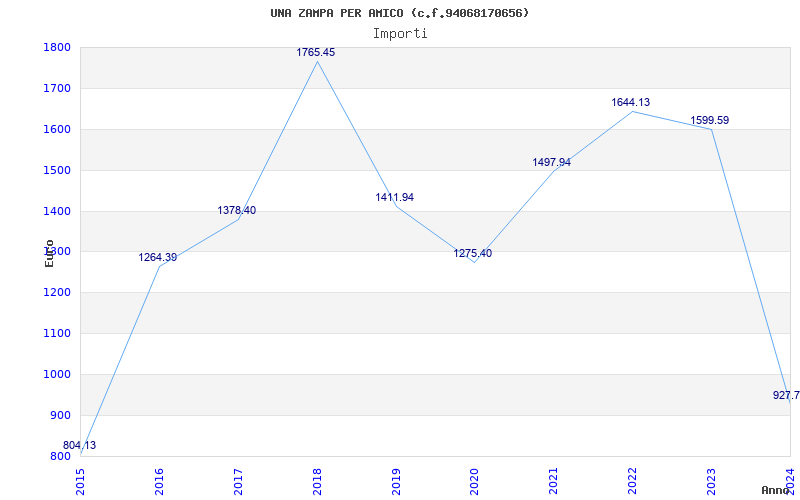The width and height of the screenshot is (800, 500).
Task: Click the 2020 x-axis label
Action: click(474, 482)
